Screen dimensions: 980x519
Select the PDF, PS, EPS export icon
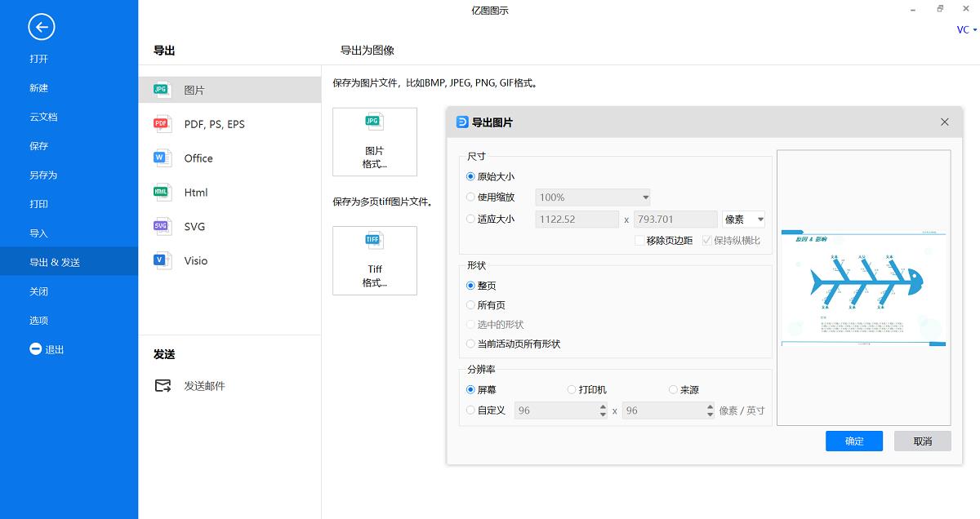click(x=161, y=124)
